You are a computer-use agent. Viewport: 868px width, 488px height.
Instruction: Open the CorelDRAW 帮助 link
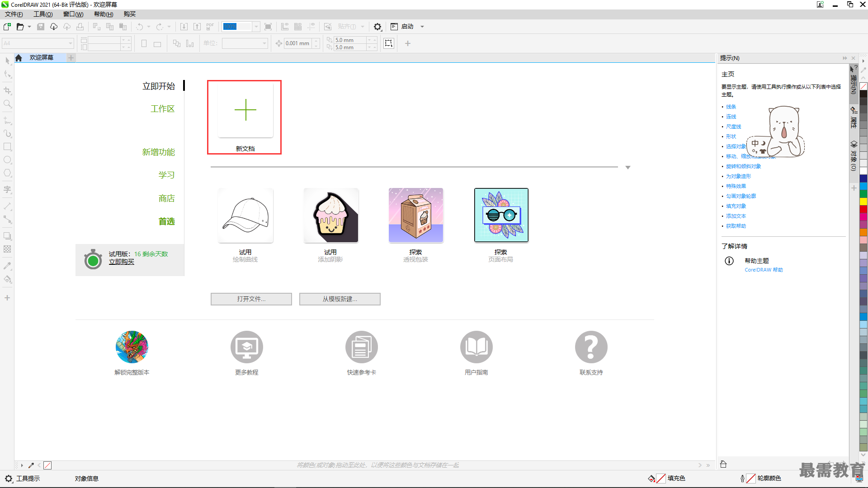764,270
